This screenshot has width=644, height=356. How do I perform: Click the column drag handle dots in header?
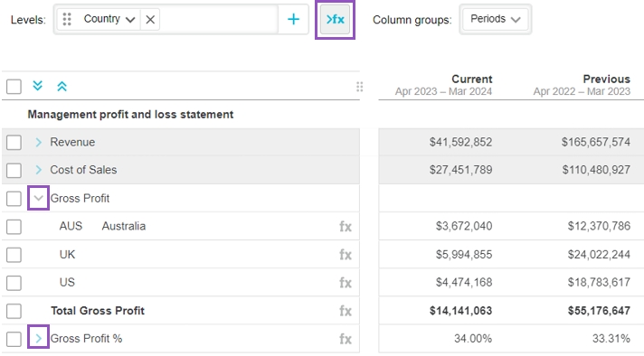[359, 87]
